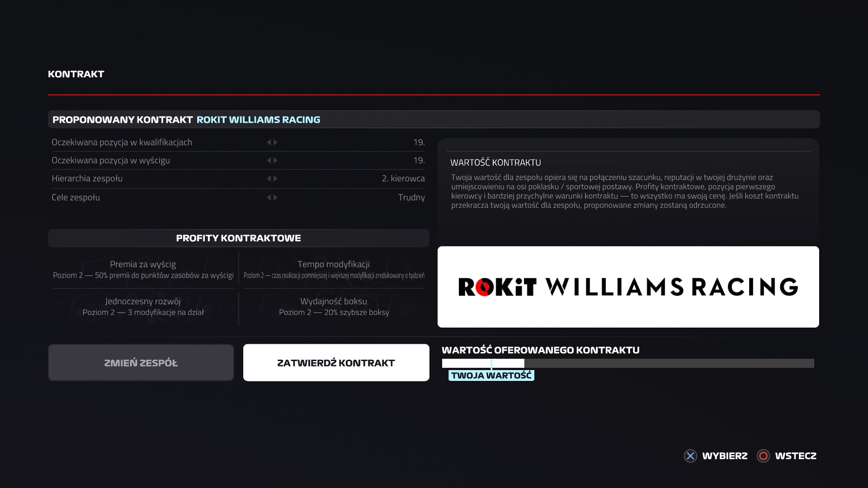Click the cross Wybierz button icon
Image resolution: width=868 pixels, height=488 pixels.
click(x=690, y=456)
